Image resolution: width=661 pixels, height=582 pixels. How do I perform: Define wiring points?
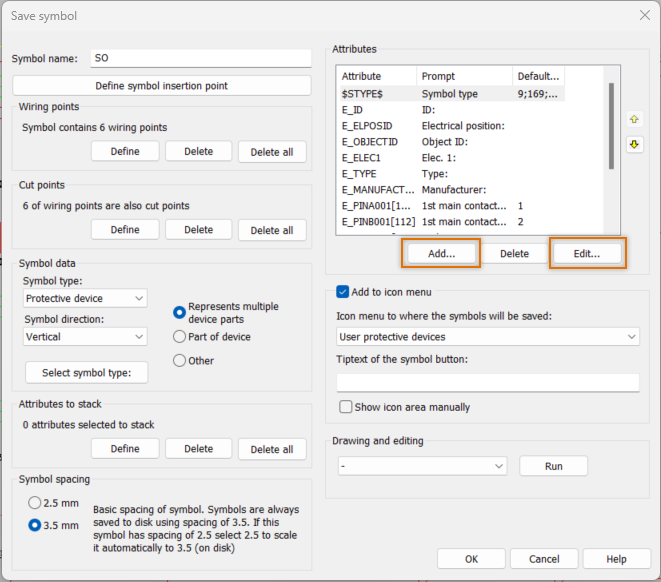click(125, 151)
